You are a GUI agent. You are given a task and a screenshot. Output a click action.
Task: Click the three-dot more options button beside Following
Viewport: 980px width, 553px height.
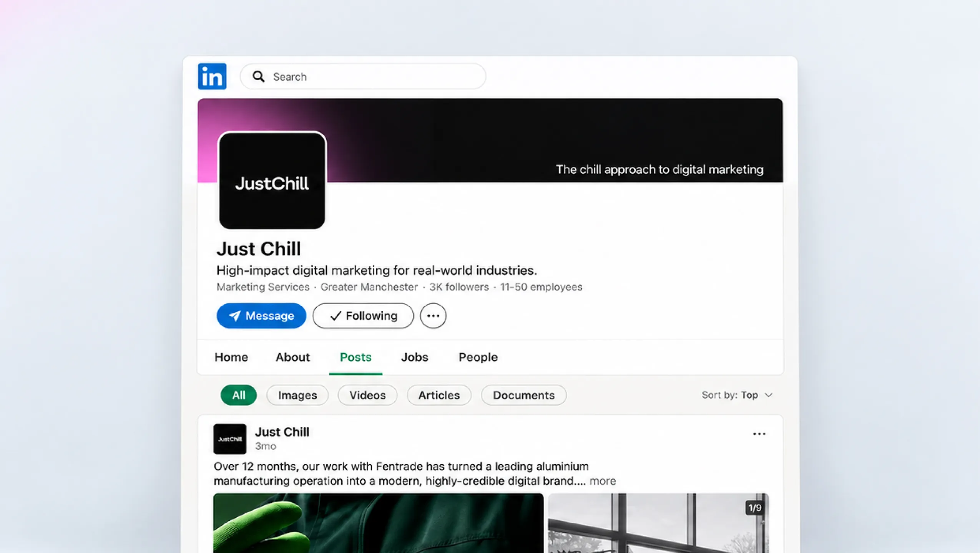(x=433, y=316)
